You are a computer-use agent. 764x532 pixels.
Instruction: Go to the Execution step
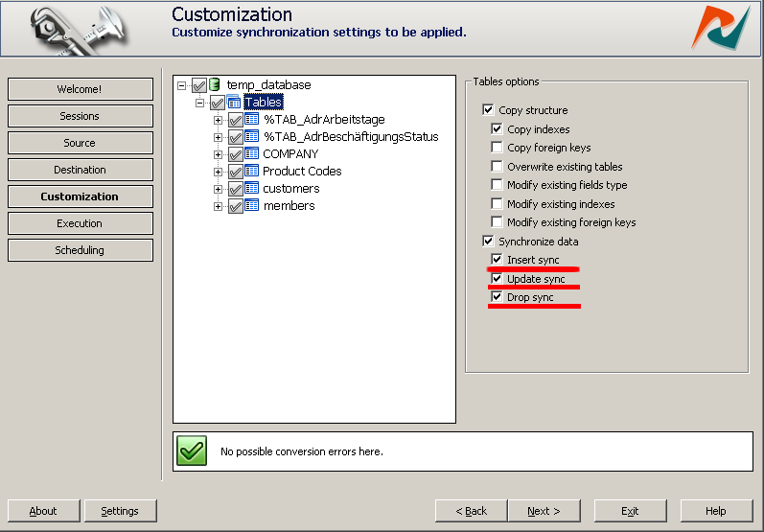[81, 223]
